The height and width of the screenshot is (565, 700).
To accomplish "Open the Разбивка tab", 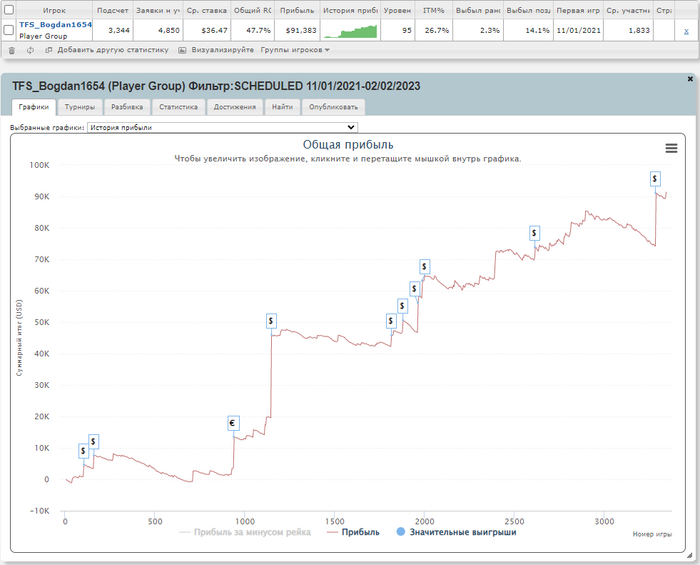I will [127, 107].
